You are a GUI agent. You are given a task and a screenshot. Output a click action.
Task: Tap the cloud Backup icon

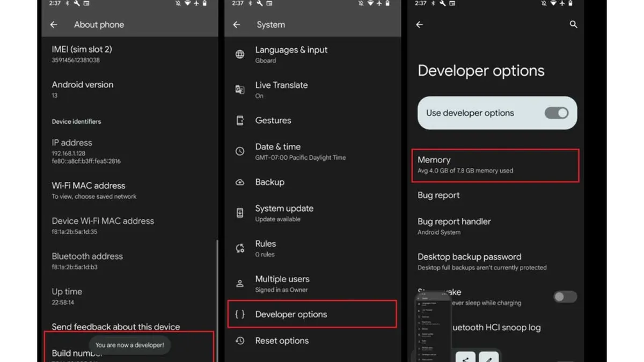pyautogui.click(x=240, y=182)
